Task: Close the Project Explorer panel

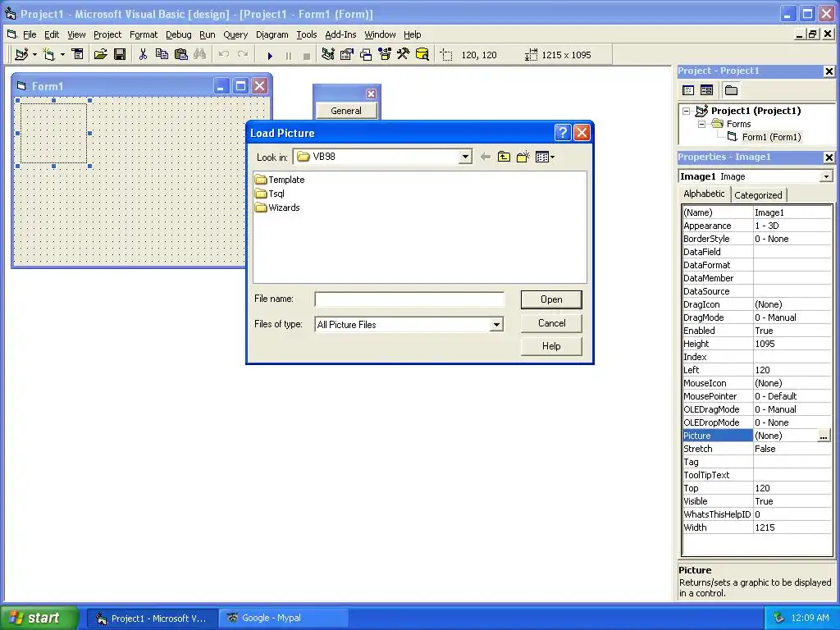Action: [x=829, y=71]
